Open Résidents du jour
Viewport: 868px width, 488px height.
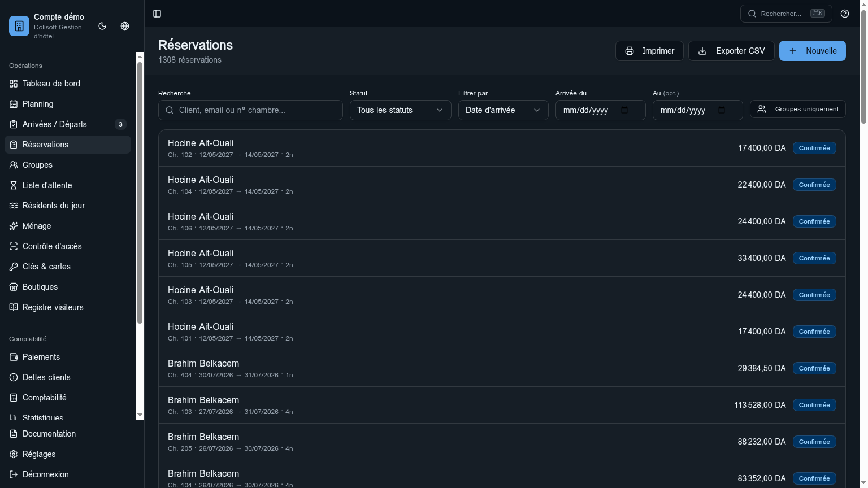coord(68,206)
